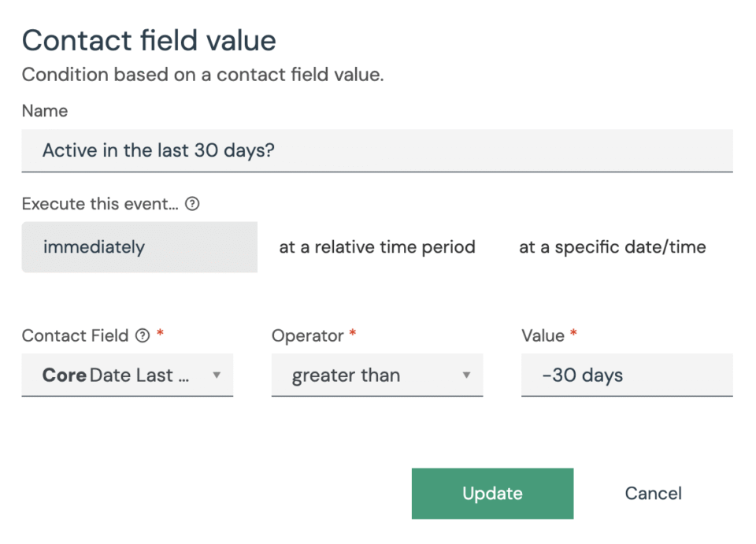Focus the Value field containing -30 days
Viewport: 756px width, 544px height.
pyautogui.click(x=626, y=376)
